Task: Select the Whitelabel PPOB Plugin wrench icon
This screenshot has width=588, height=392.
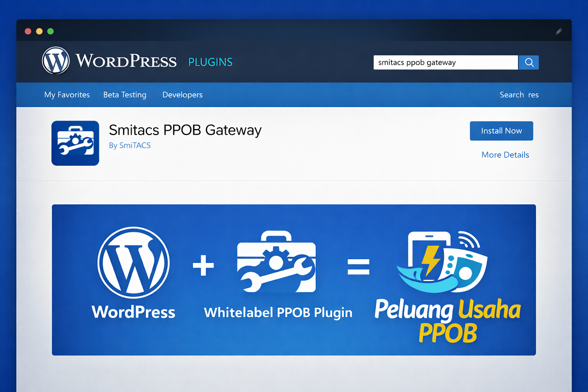Action: (x=277, y=262)
